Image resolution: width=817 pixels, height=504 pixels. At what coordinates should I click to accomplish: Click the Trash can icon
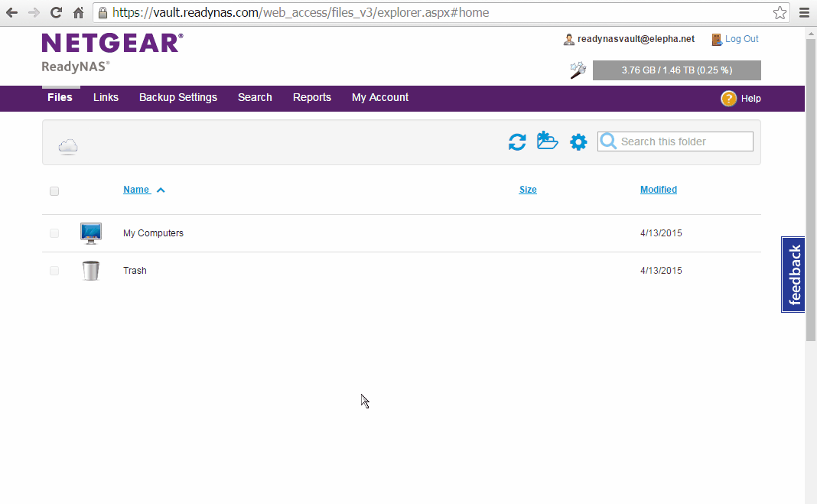(x=91, y=271)
